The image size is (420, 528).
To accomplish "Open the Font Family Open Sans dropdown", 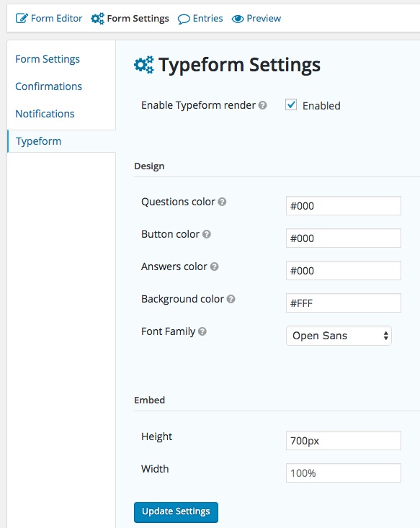I will [339, 336].
